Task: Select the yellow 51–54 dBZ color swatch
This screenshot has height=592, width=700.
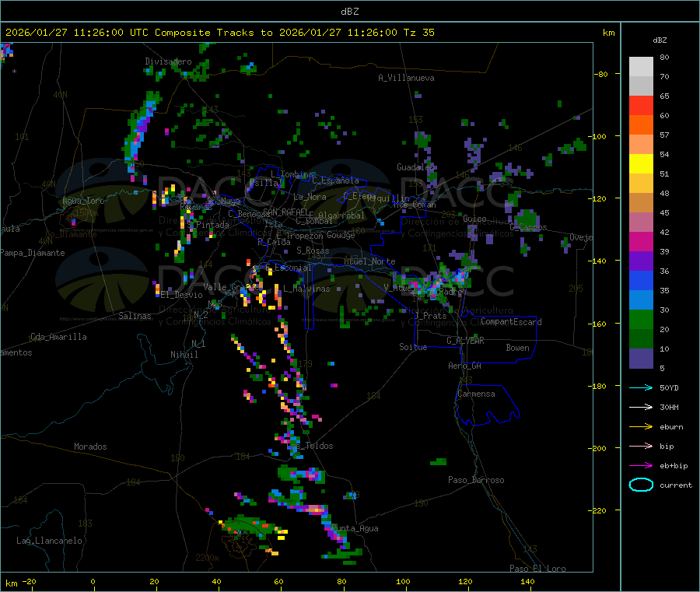Action: 641,164
